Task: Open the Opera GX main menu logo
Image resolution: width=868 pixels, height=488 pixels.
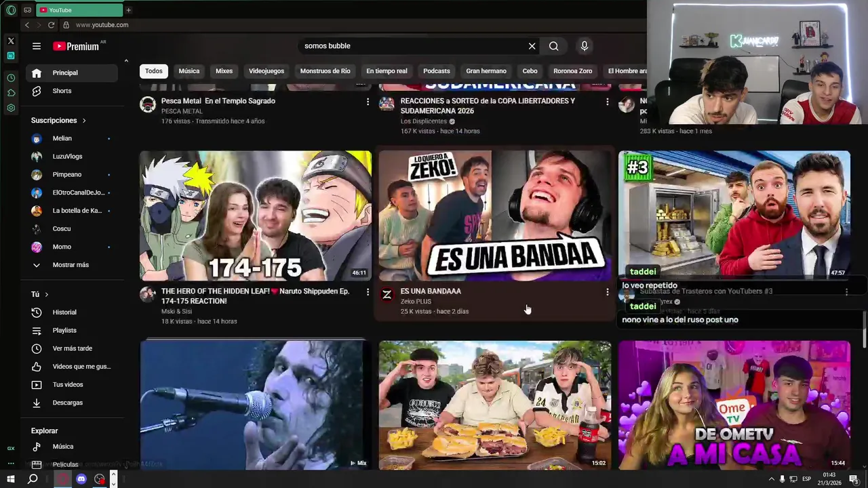Action: pos(11,10)
